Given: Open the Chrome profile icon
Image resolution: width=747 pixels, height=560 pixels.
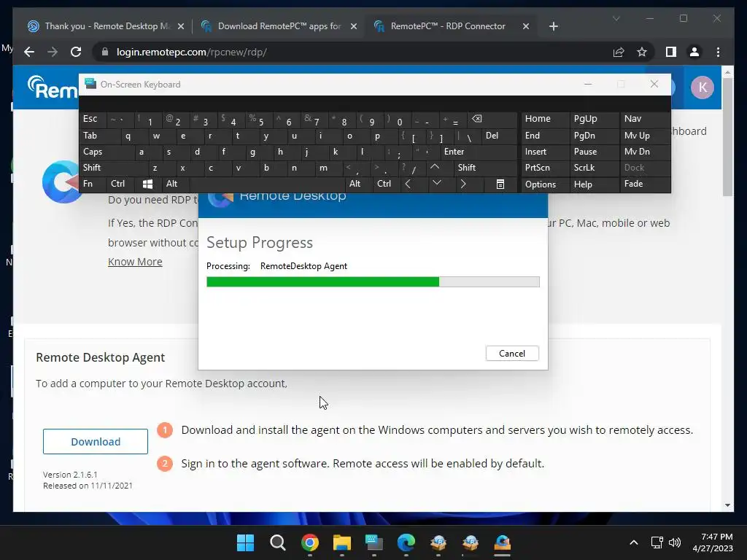Looking at the screenshot, I should (694, 52).
